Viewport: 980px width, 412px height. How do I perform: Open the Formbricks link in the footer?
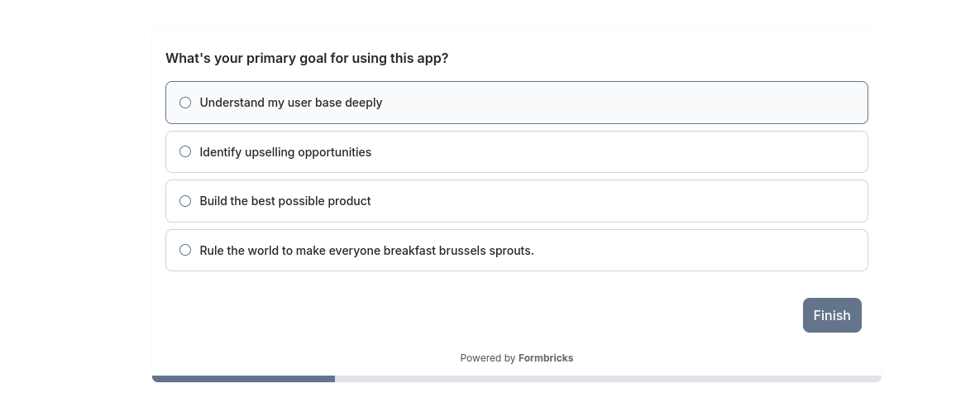click(x=546, y=358)
